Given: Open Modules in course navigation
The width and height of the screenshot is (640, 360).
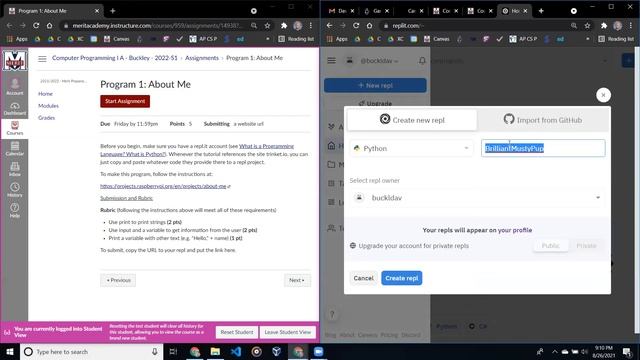Looking at the screenshot, I should pos(48,106).
